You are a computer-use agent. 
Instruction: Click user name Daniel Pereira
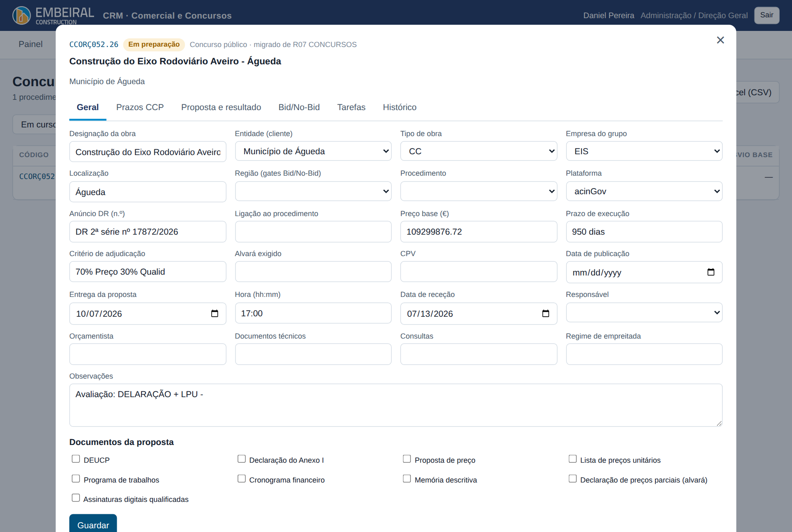click(608, 15)
